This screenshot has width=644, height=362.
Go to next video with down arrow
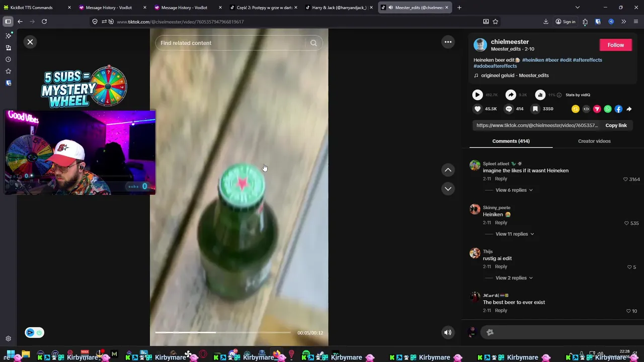[448, 189]
